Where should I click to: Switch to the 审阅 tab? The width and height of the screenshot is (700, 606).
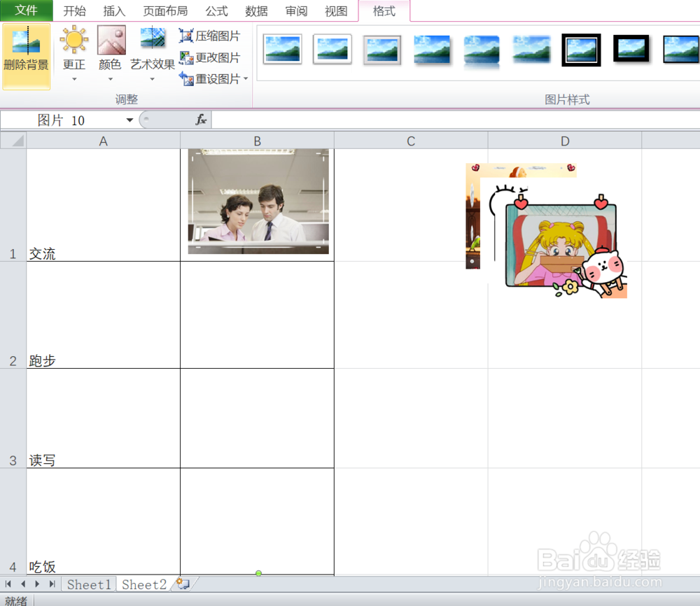pos(296,11)
